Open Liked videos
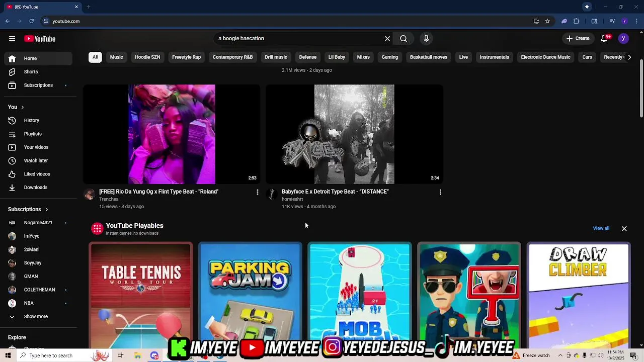The height and width of the screenshot is (362, 644). coord(37,174)
